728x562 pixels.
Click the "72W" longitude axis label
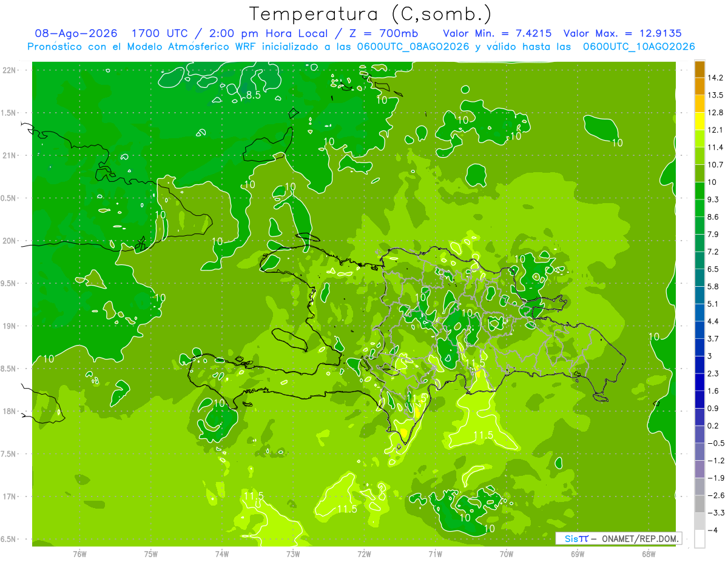[x=364, y=554]
